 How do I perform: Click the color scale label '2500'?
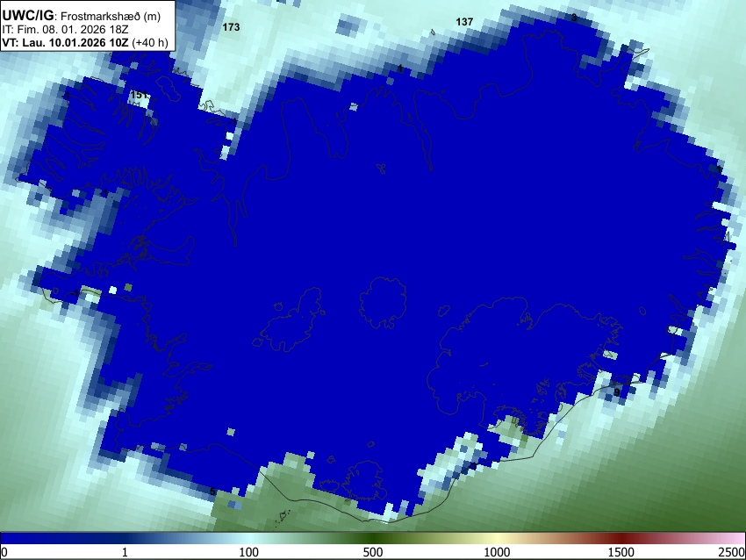[733, 552]
